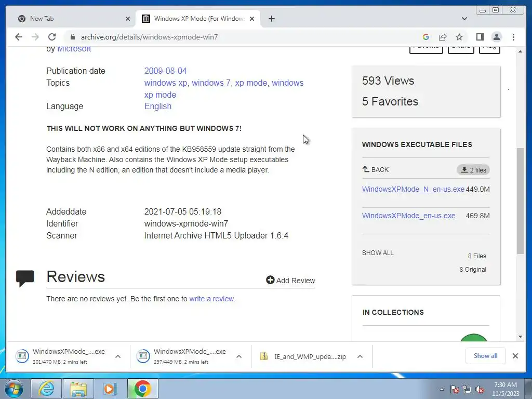Download the 2 files bundle
The width and height of the screenshot is (532, 399).
click(x=473, y=170)
